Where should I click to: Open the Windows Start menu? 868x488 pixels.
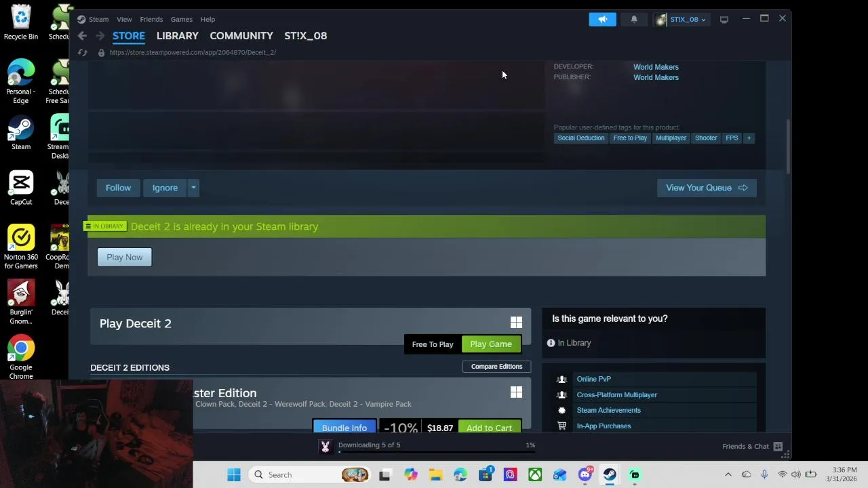(234, 474)
